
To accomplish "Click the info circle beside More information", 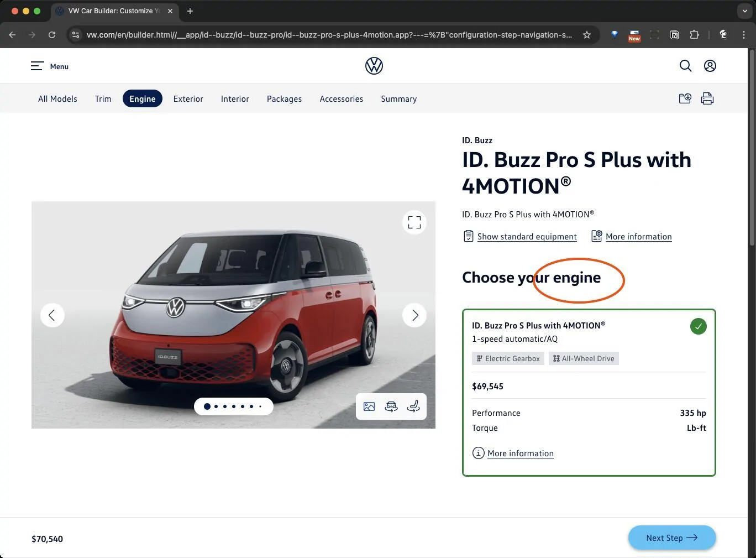I will pyautogui.click(x=478, y=453).
